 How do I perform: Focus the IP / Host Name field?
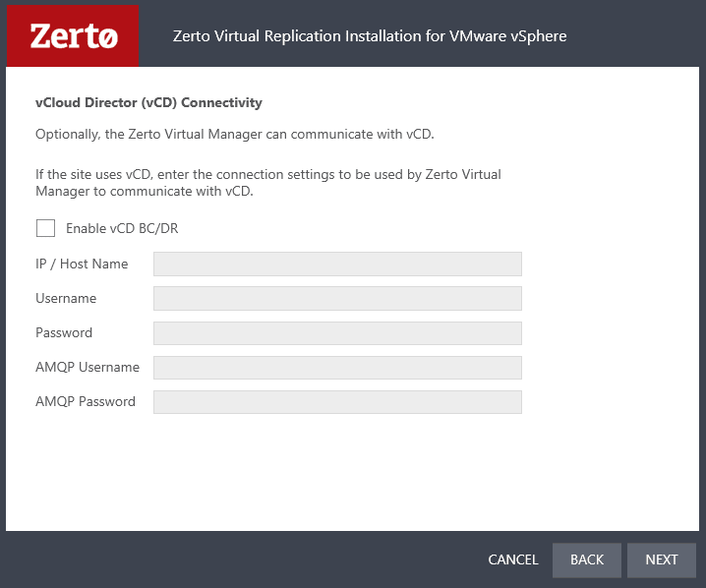[x=337, y=264]
